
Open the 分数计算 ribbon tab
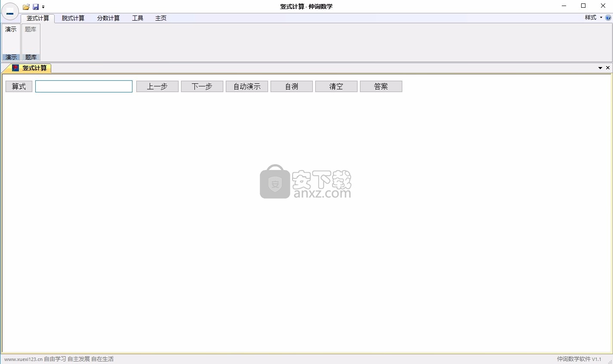[108, 18]
